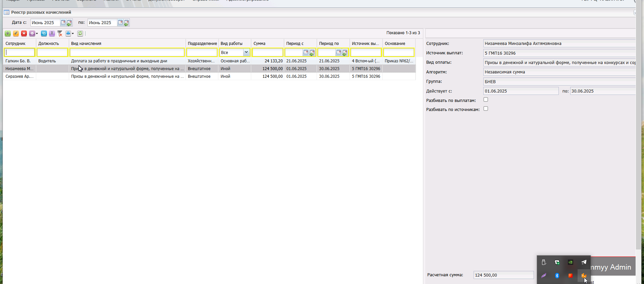Viewport: 644px width, 284px height.
Task: Click the registry window icon beside the title
Action: click(6, 12)
